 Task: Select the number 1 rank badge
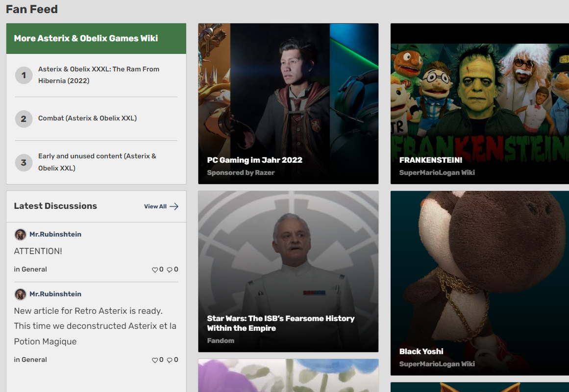click(x=24, y=75)
